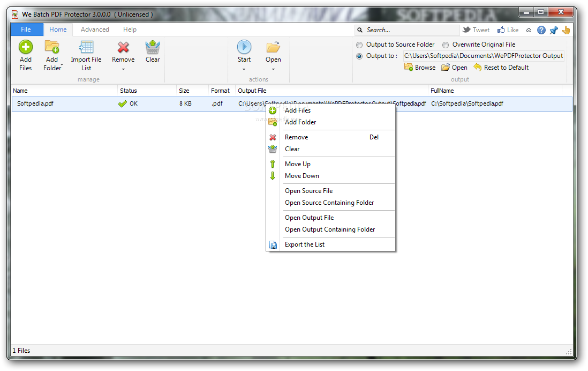Screen dimensions: 588x371
Task: Click red X icon beside context Remove
Action: pos(273,137)
